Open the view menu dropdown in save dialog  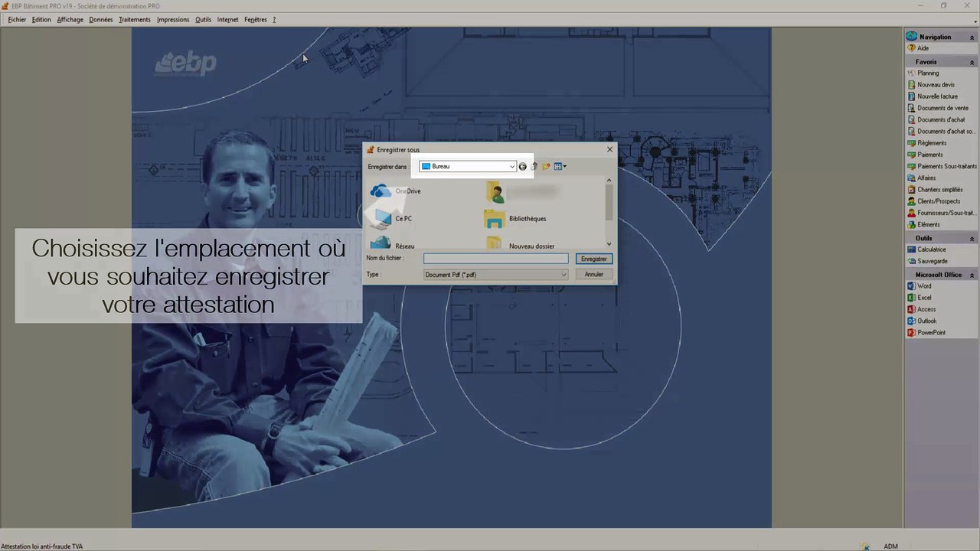coord(560,167)
